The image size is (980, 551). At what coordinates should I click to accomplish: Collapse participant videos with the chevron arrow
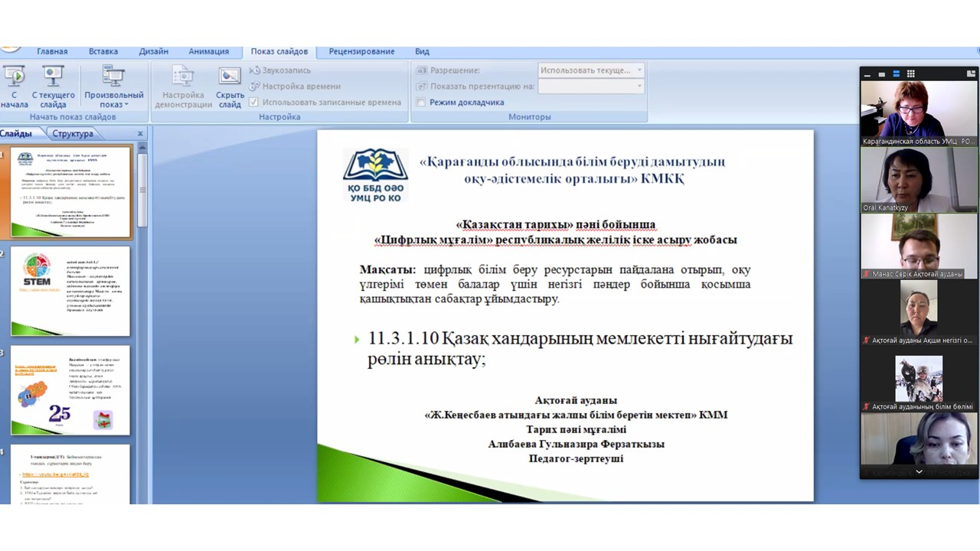coord(919,472)
